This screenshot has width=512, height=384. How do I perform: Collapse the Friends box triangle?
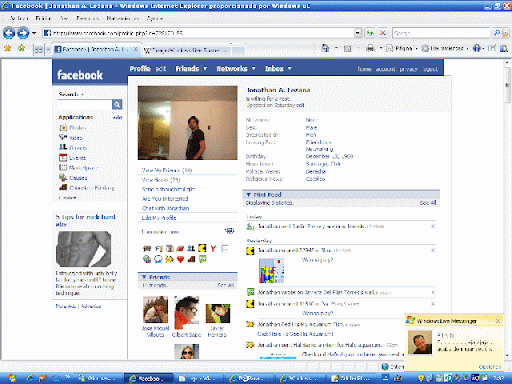[x=144, y=277]
